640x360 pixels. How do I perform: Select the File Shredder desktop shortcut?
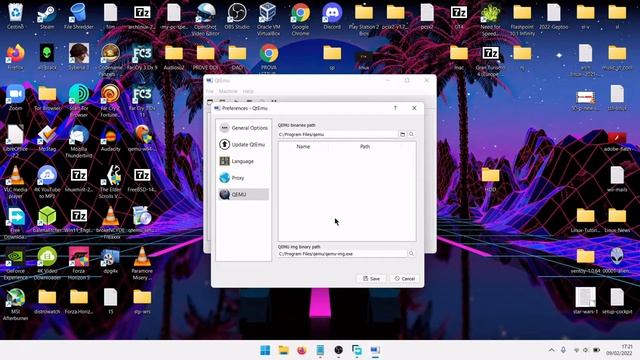tap(78, 16)
